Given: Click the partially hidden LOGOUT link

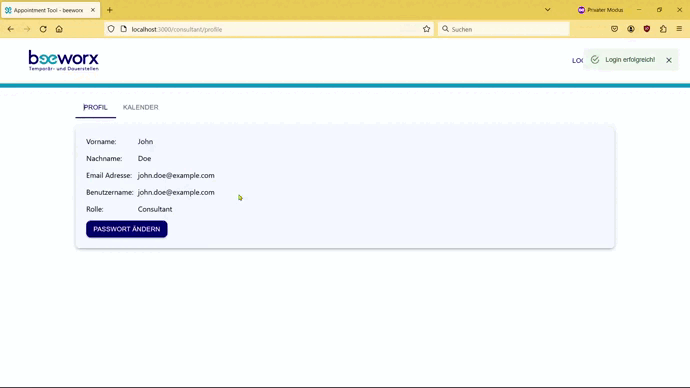Looking at the screenshot, I should point(578,61).
